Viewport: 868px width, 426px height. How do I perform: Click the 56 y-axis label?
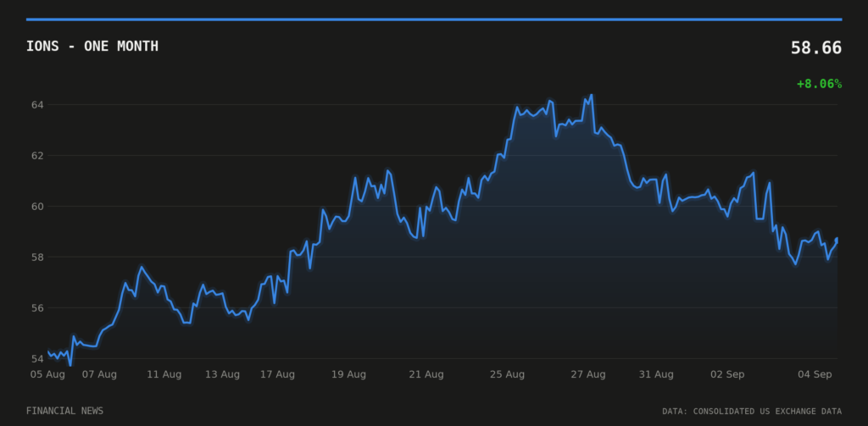point(37,308)
